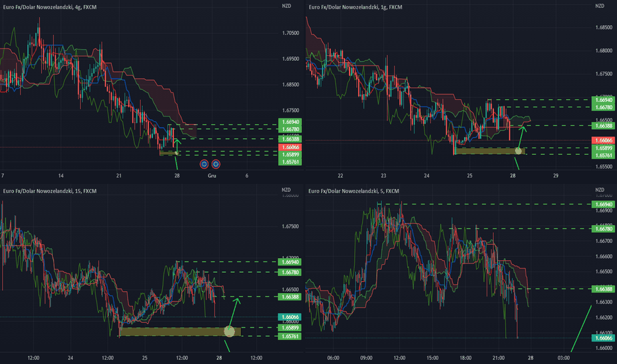This screenshot has width=617, height=364.
Task: Click green 1.66940 level label on 1g chart
Action: tap(603, 101)
